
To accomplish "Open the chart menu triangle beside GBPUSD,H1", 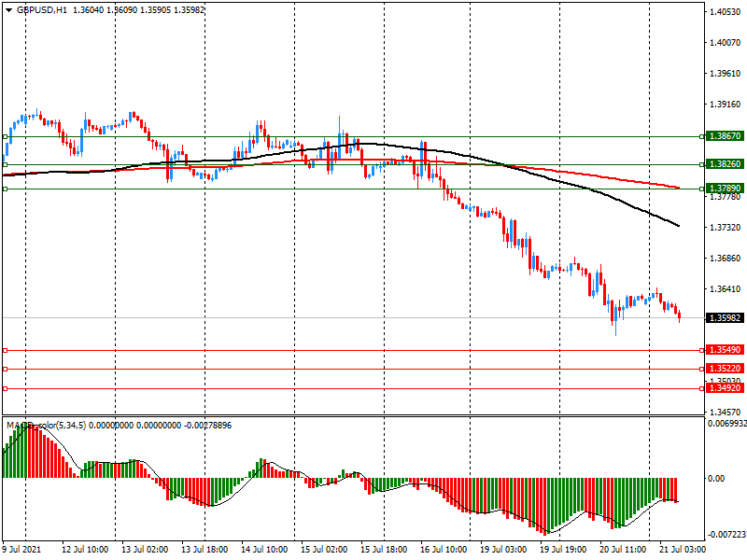I will (x=9, y=9).
